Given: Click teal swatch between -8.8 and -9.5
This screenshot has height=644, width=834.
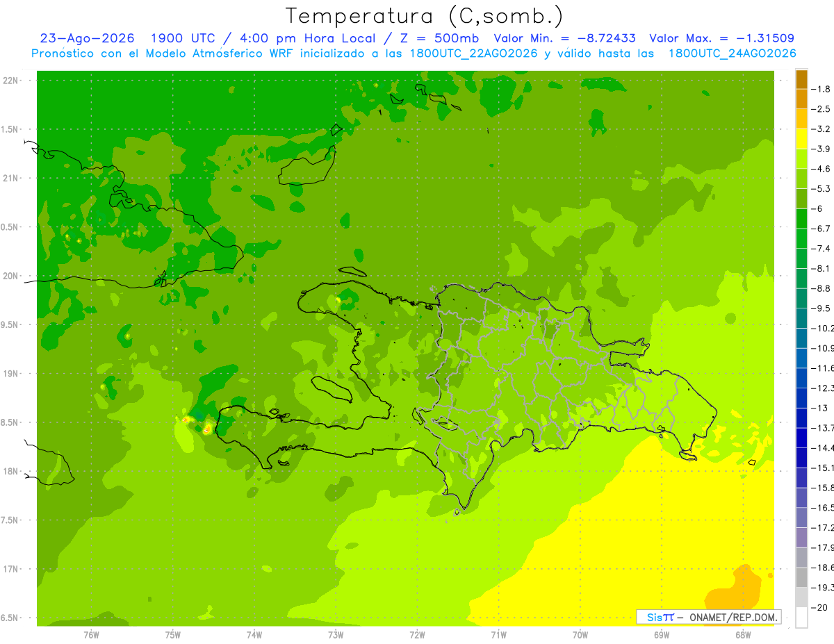Looking at the screenshot, I should (x=801, y=298).
